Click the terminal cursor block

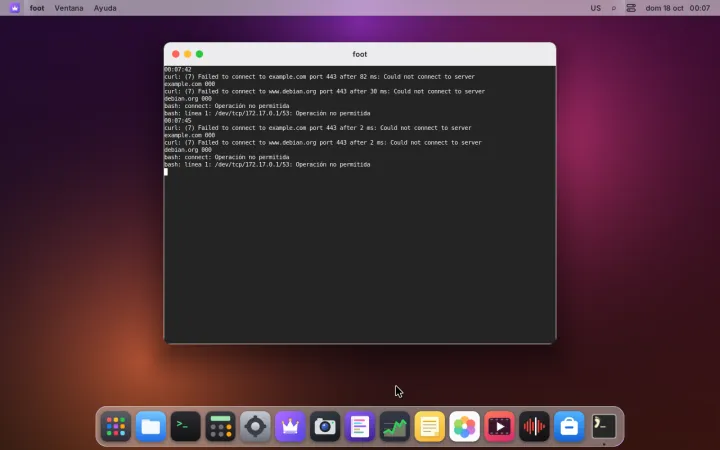(x=166, y=172)
